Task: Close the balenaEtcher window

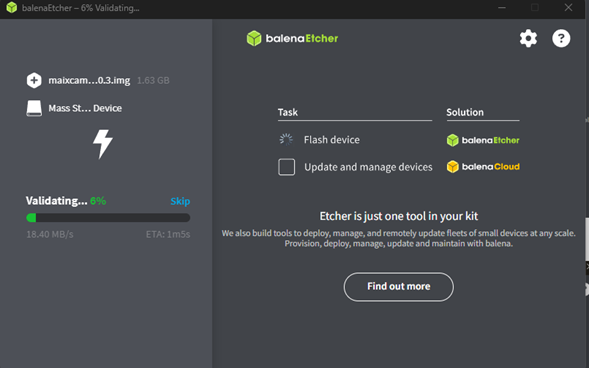Action: pyautogui.click(x=568, y=8)
